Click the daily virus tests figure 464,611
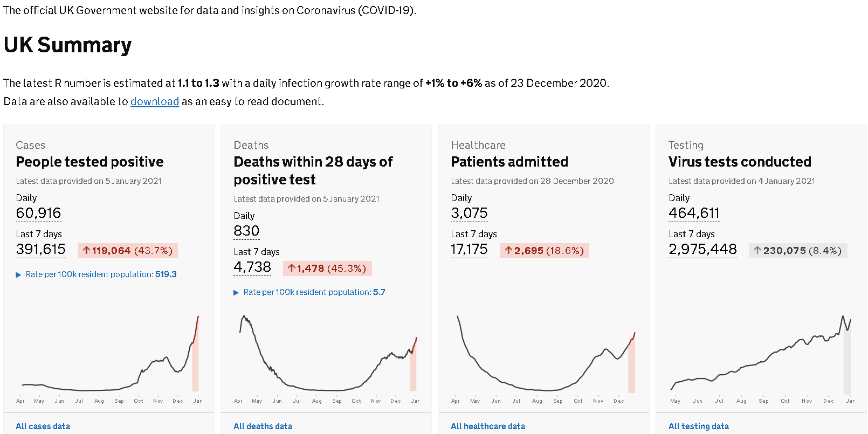Viewport: 868px width, 434px height. [x=694, y=213]
